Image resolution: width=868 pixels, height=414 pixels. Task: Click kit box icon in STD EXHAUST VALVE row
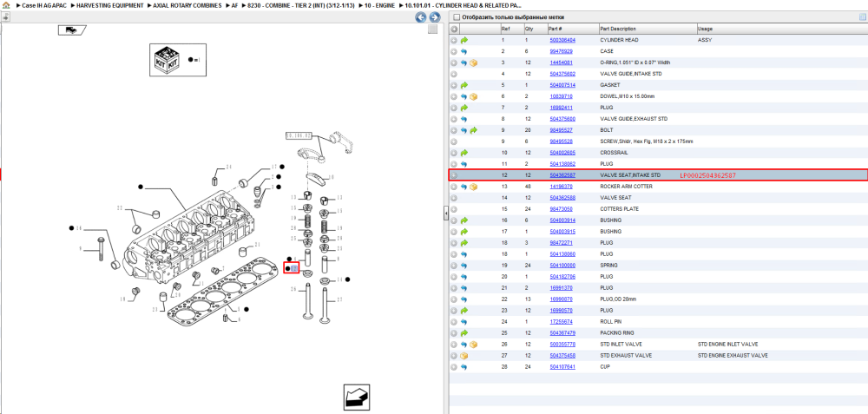tap(464, 355)
